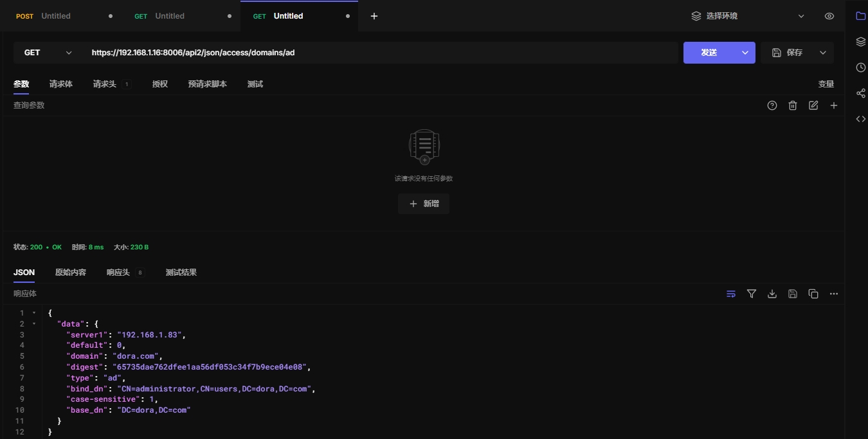Open the code snippet icon in sidebar
The width and height of the screenshot is (868, 439).
860,119
